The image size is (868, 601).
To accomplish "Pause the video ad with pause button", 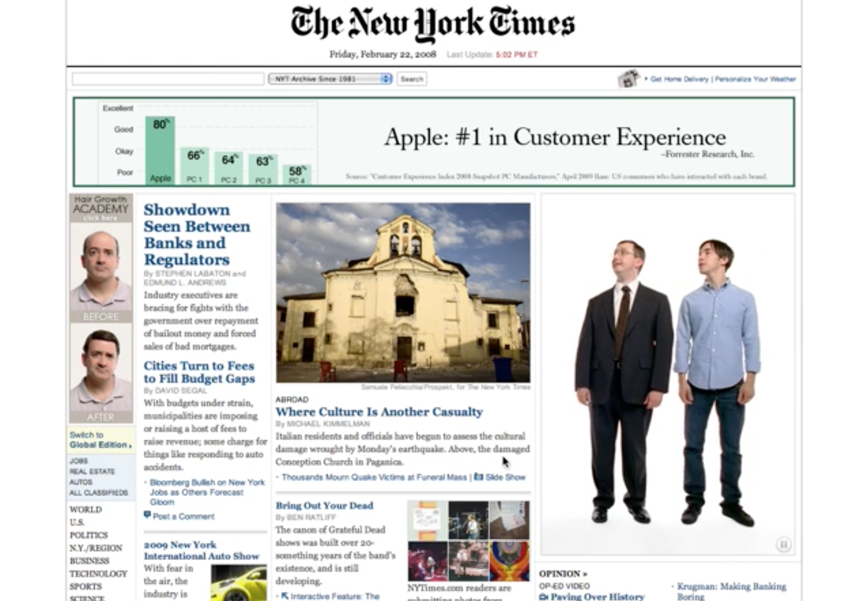I will point(783,544).
